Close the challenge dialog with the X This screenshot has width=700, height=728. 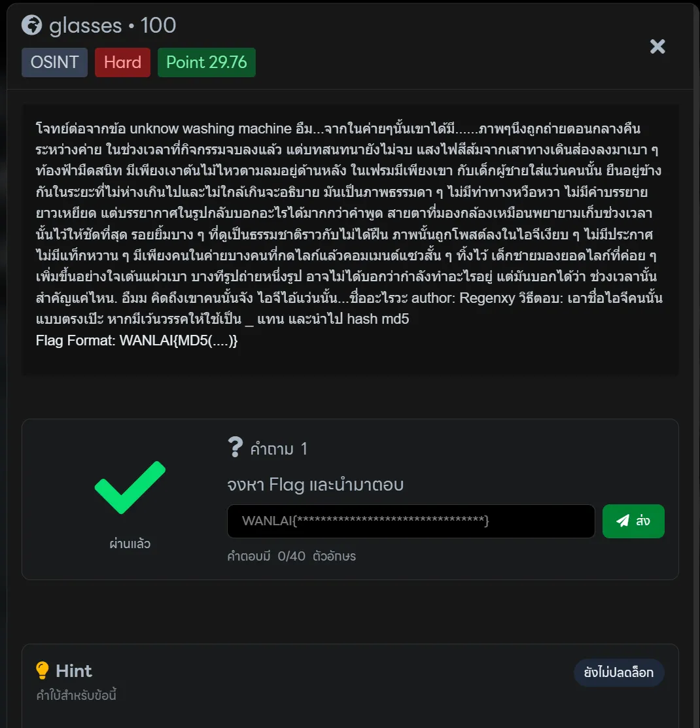(x=657, y=46)
